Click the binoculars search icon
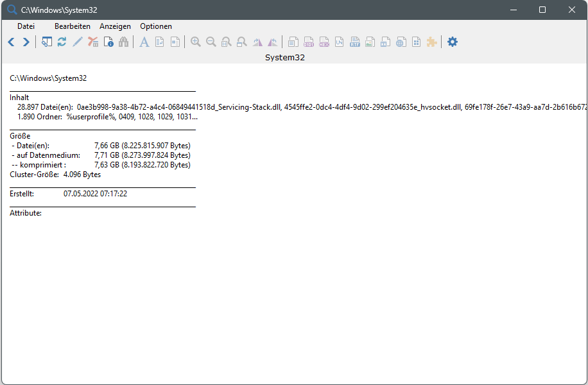This screenshot has width=588, height=385. click(x=123, y=42)
